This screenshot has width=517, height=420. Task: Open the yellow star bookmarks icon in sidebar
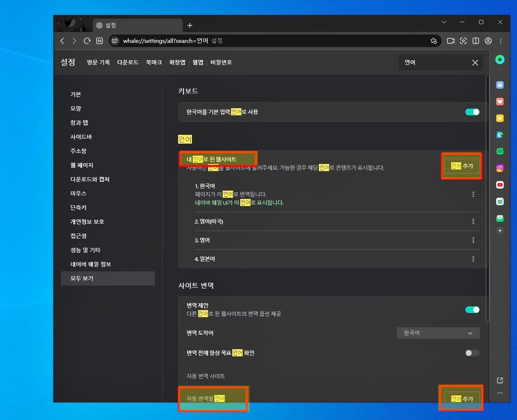click(x=500, y=118)
